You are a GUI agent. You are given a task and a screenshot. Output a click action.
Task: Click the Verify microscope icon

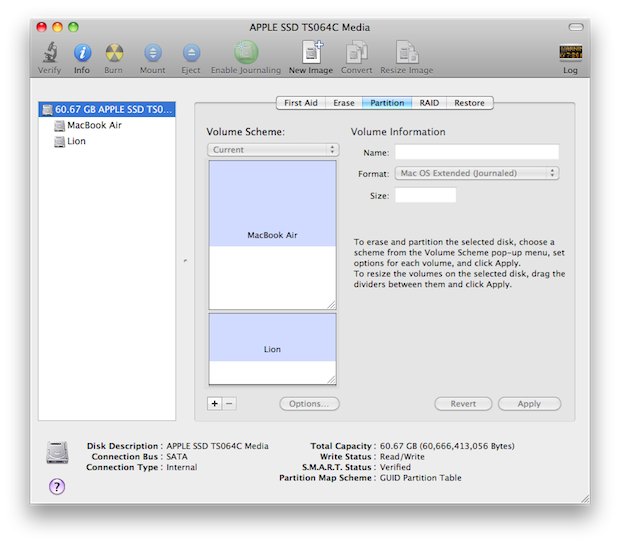click(x=50, y=52)
